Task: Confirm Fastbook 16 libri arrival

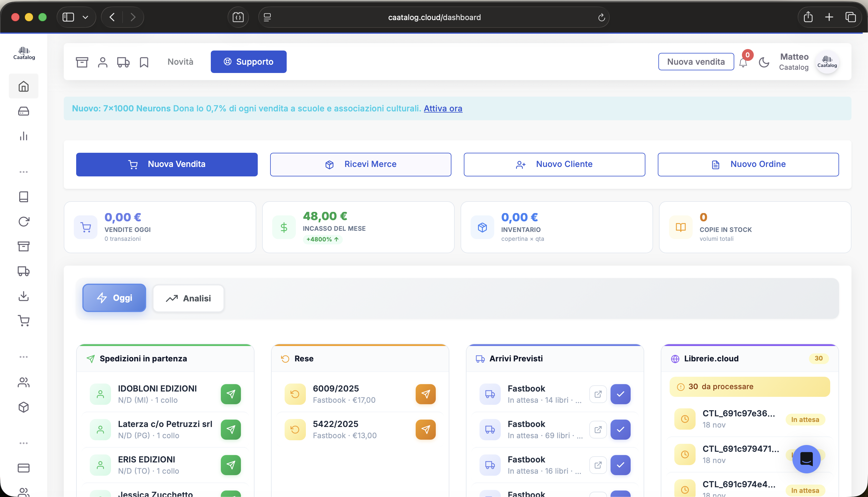Action: 620,465
